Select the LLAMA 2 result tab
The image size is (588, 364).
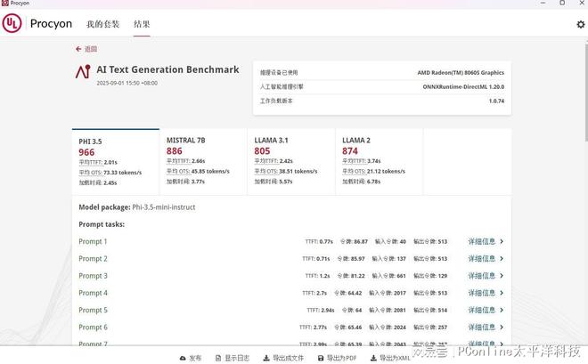pyautogui.click(x=380, y=162)
